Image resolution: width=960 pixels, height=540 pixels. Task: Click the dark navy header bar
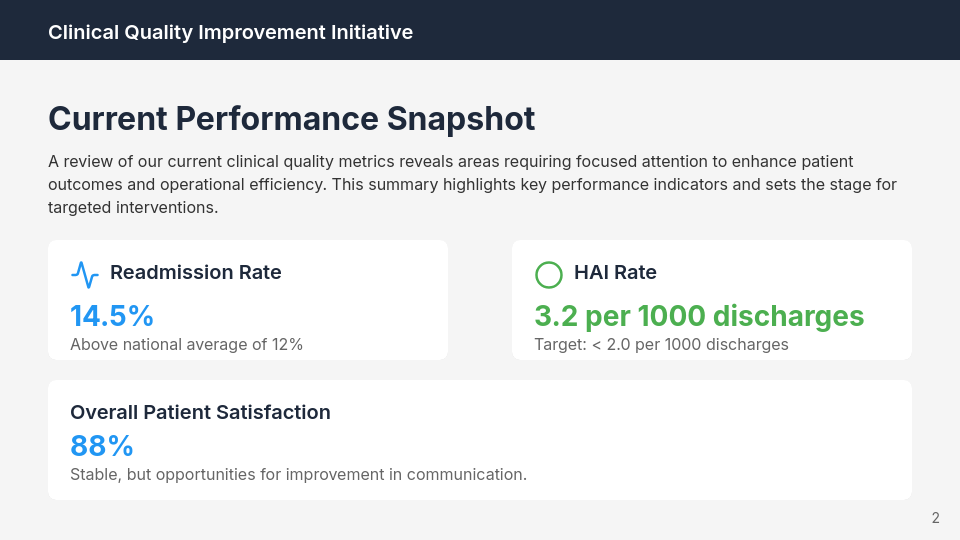coord(700,30)
